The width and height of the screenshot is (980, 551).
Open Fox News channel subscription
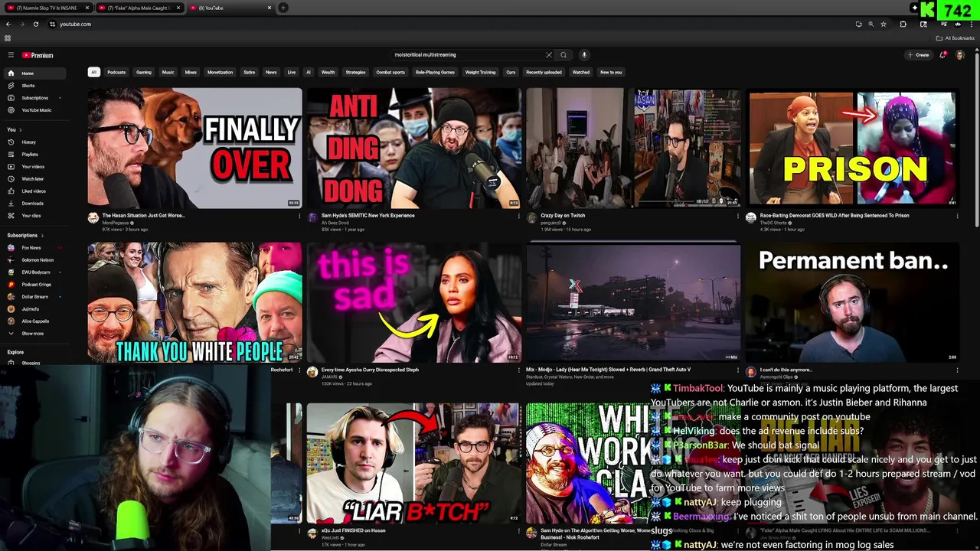pos(34,248)
